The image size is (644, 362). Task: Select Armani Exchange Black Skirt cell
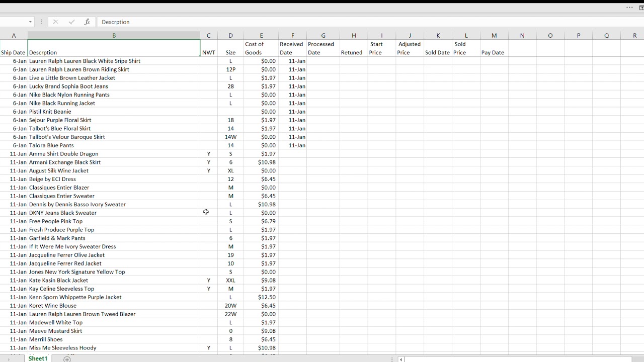point(114,162)
